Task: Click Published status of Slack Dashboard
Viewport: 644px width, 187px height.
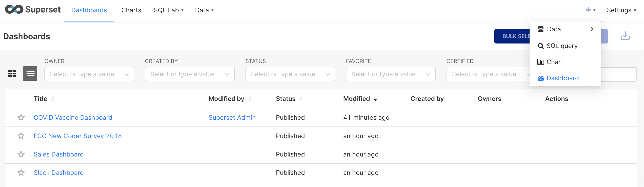Action: click(x=290, y=172)
